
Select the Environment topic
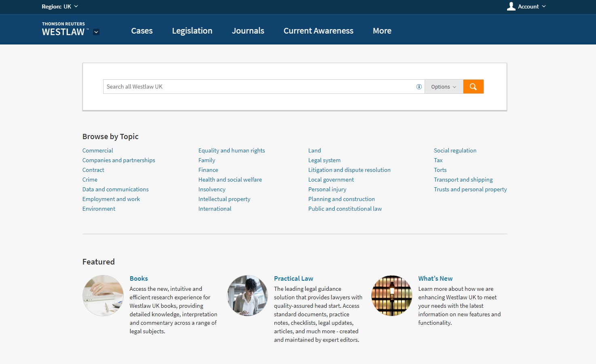coord(99,209)
